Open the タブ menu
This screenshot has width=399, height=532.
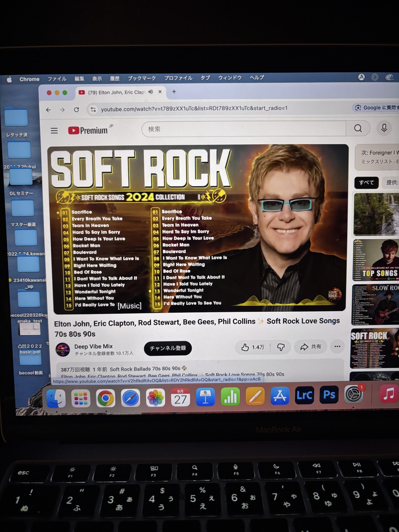point(205,78)
